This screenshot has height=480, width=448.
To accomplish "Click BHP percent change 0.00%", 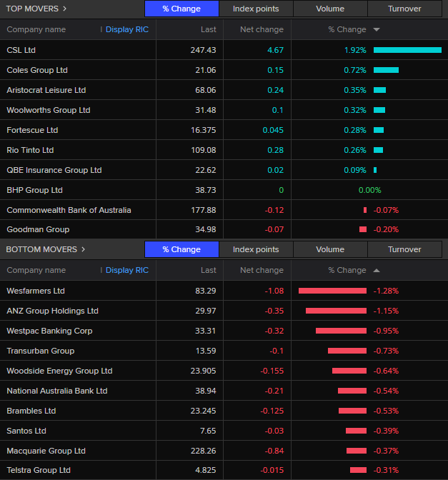I will 370,190.
